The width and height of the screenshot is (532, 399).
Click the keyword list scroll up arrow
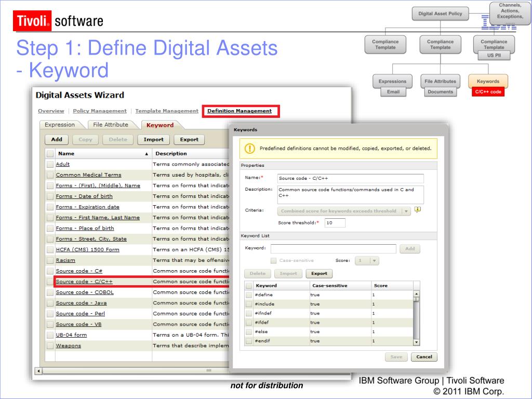(x=416, y=294)
